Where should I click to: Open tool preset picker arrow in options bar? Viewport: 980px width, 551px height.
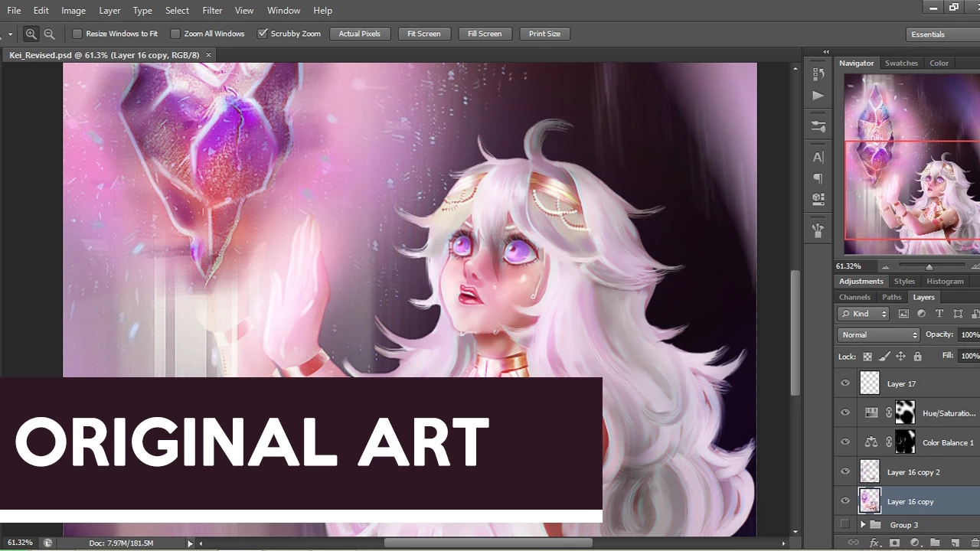click(x=9, y=34)
